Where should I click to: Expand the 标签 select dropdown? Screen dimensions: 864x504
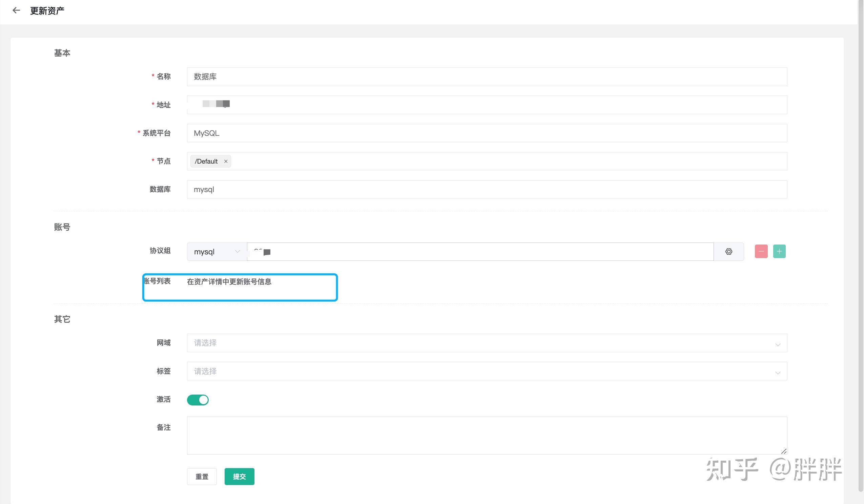coord(487,371)
